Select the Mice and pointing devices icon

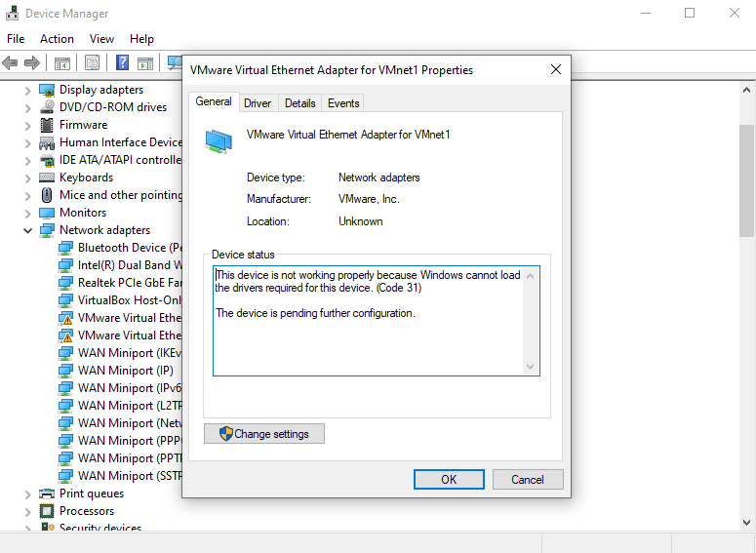click(x=47, y=195)
